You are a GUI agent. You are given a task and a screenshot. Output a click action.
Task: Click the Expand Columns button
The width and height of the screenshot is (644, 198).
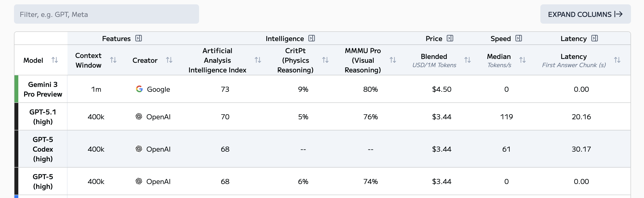tap(585, 14)
